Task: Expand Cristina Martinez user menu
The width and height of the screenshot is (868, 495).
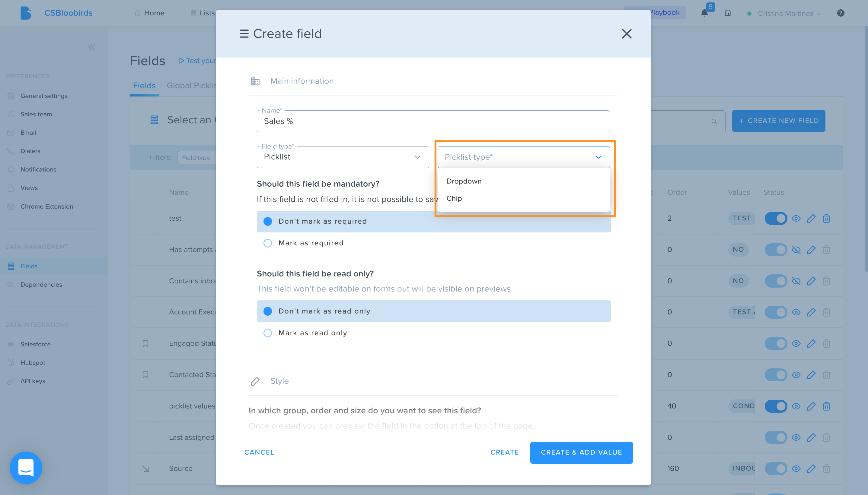Action: pyautogui.click(x=789, y=14)
